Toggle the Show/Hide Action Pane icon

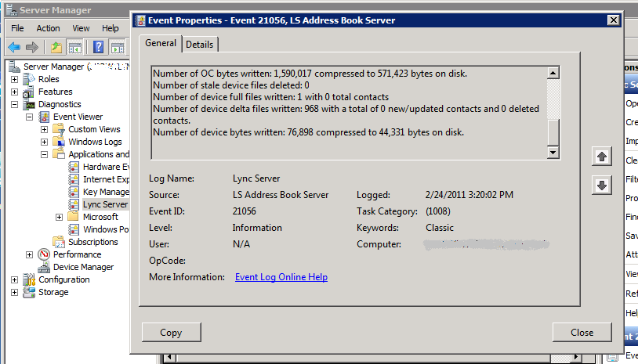point(118,48)
